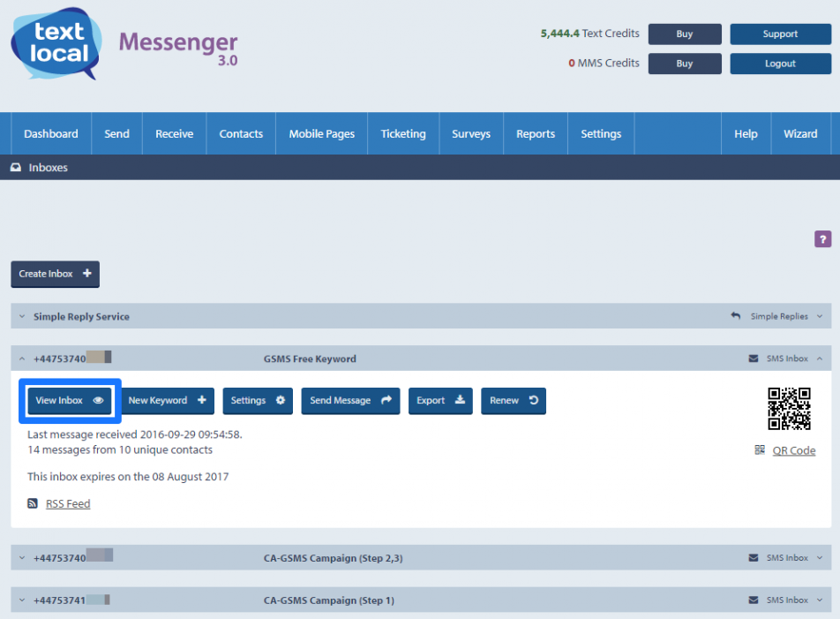Viewport: 840px width, 619px height.
Task: Click the purple help question mark icon
Action: coord(822,239)
